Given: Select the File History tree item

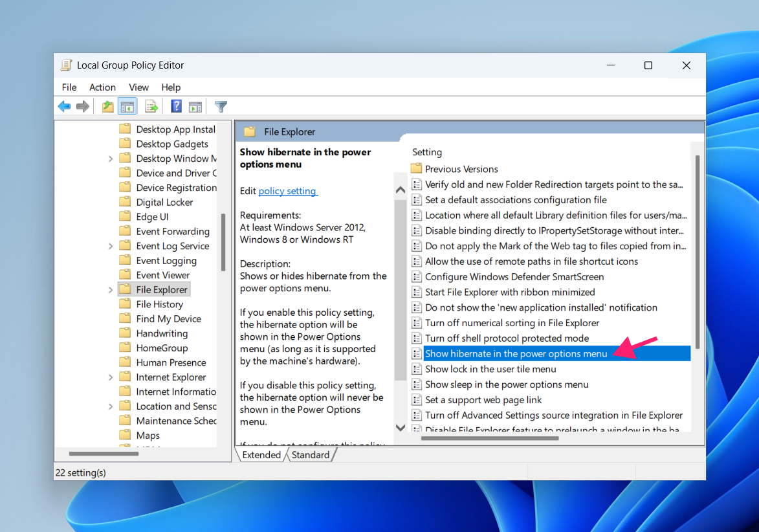Looking at the screenshot, I should pos(160,304).
